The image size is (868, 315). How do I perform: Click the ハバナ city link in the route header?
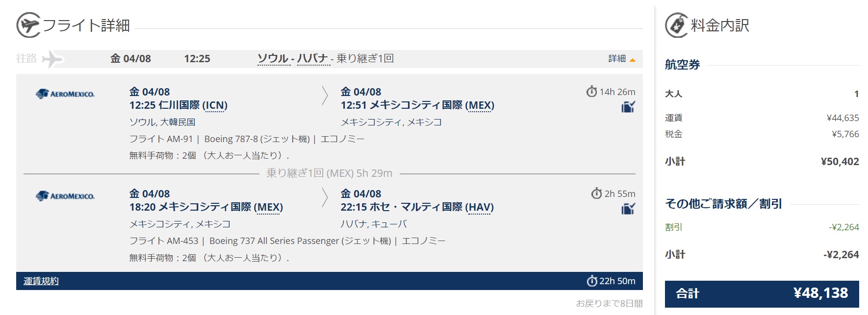click(312, 59)
